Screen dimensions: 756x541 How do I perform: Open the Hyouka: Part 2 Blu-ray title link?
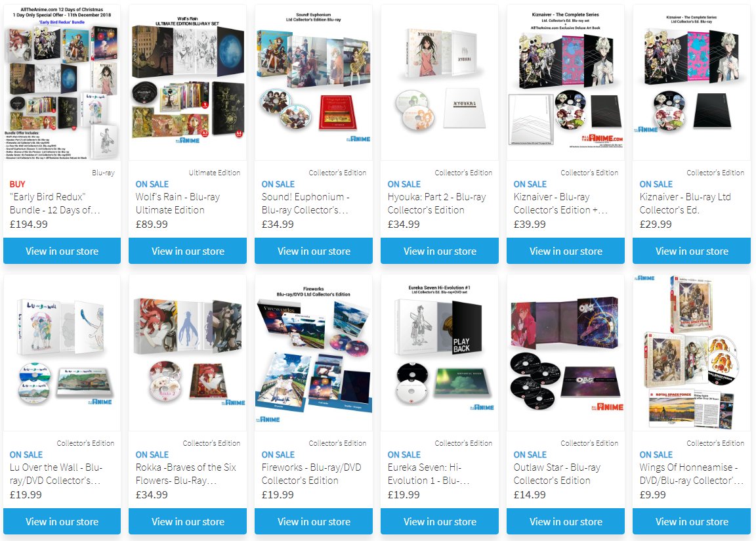437,204
